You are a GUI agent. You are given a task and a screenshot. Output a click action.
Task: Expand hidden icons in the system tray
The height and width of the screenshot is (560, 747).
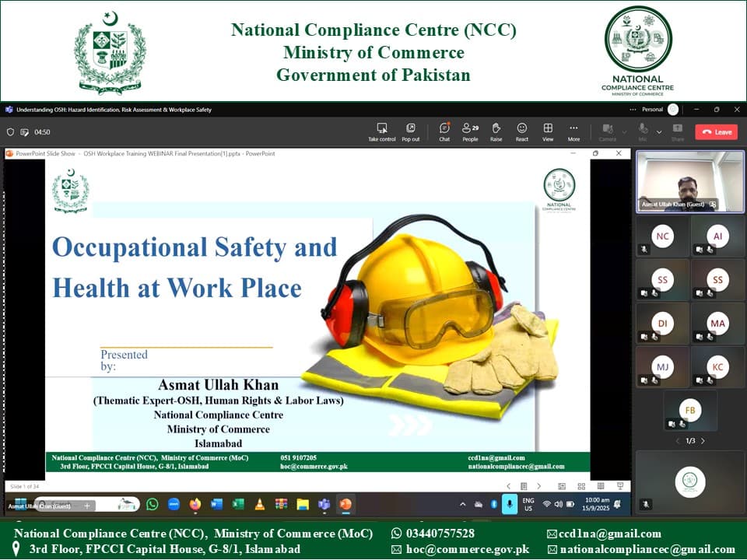coord(465,503)
